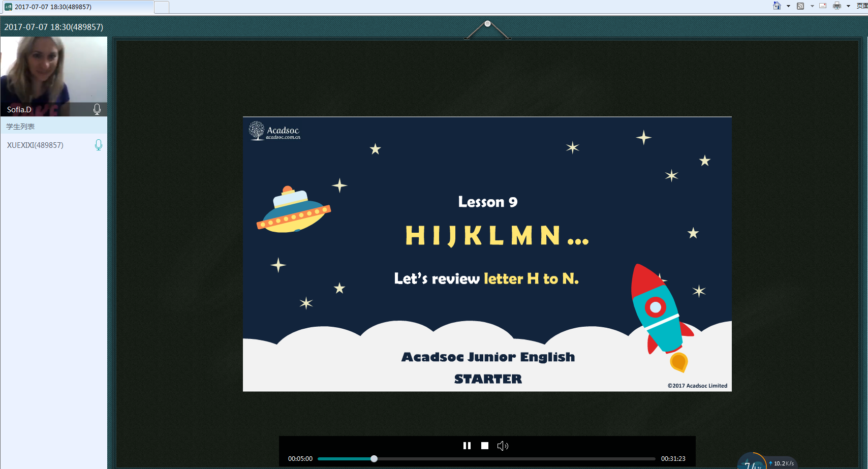
Task: Click Sofia.D's teacher video thumbnail
Action: pos(54,76)
